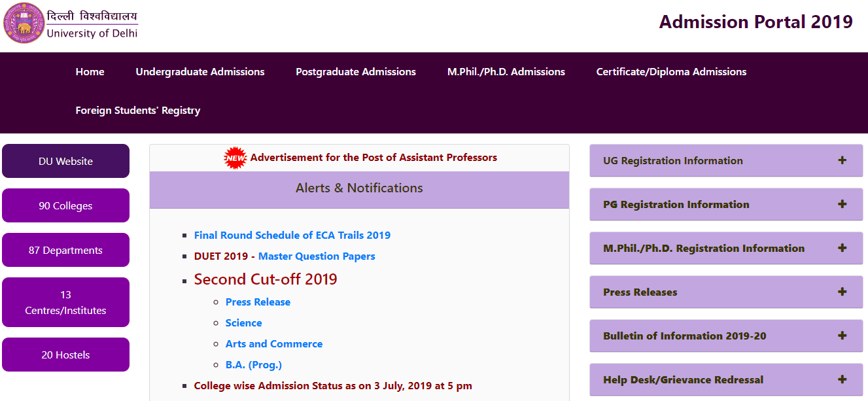Click plus icon beside Help Desk/Grievance Redressal
Screen dimensions: 868x401
tap(842, 379)
